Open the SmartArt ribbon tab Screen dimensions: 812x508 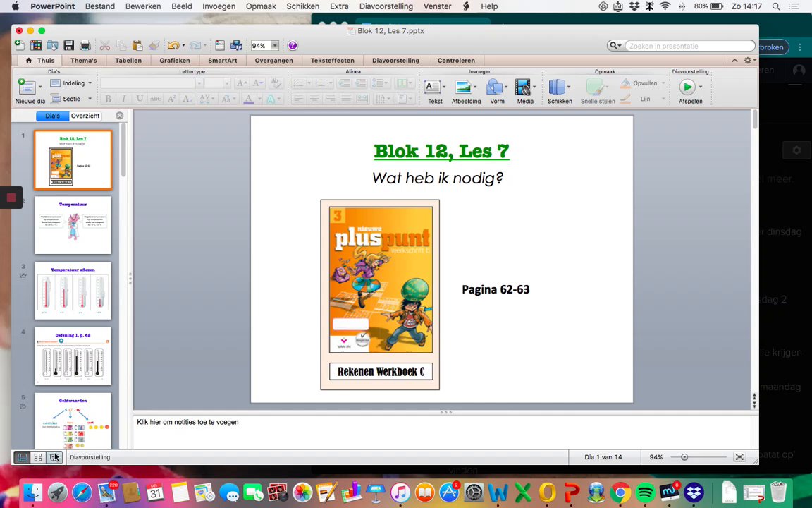coord(223,60)
